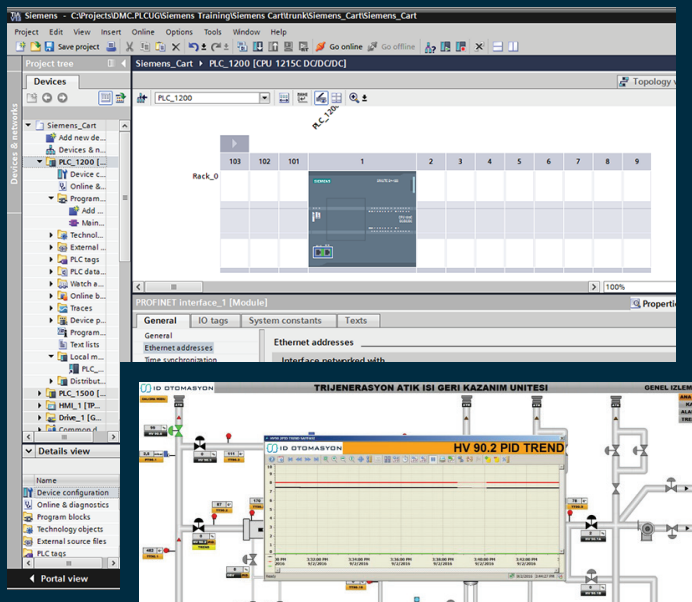Click the forward arrow in Project tree

62,98
